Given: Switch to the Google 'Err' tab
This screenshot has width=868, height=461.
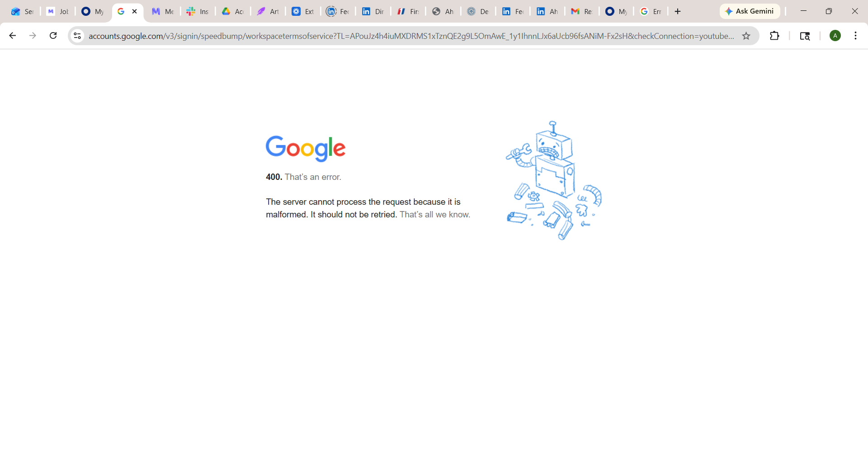Looking at the screenshot, I should [651, 11].
